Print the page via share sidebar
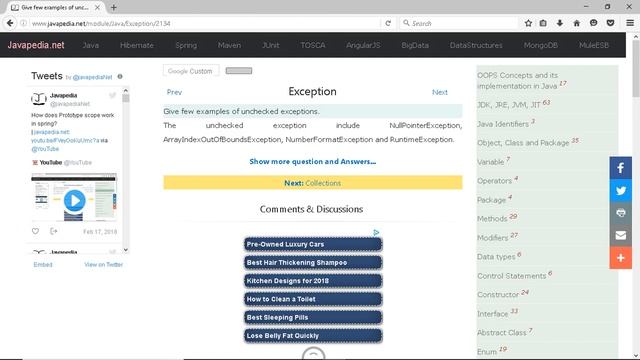The image size is (640, 360). [620, 213]
